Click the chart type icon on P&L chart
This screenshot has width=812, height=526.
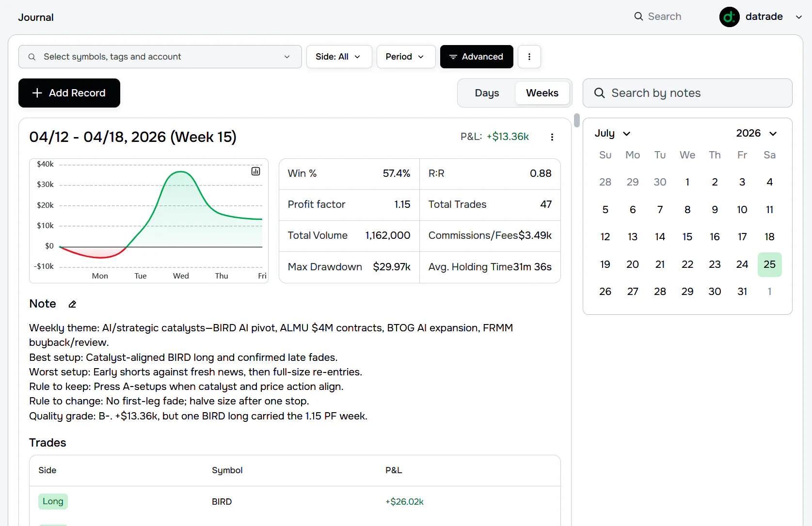[255, 171]
